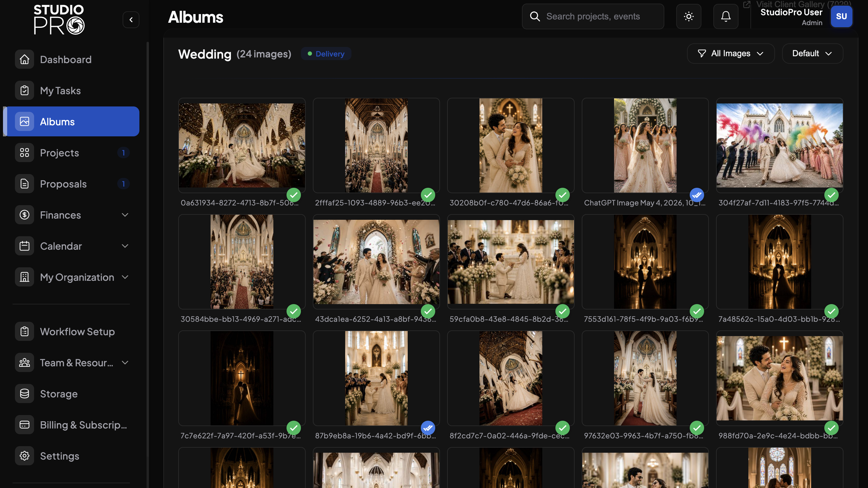
Task: Click the Projects grid icon
Action: (x=24, y=152)
